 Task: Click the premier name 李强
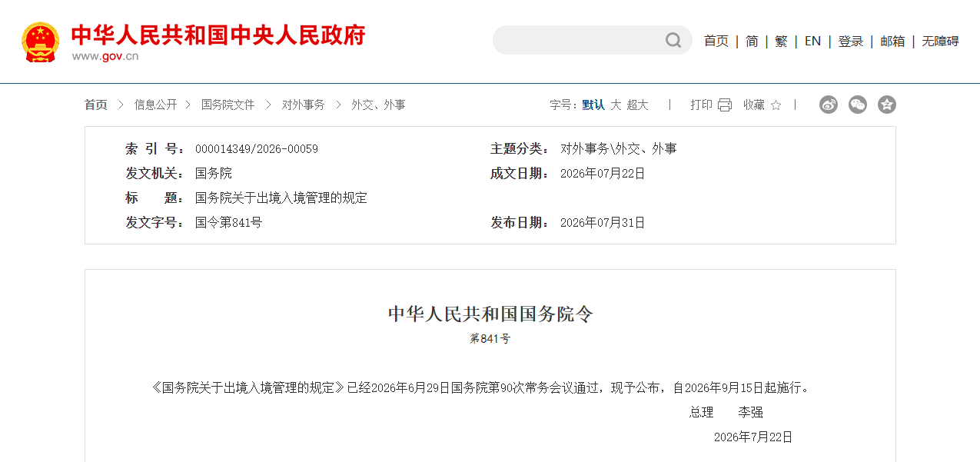click(751, 413)
